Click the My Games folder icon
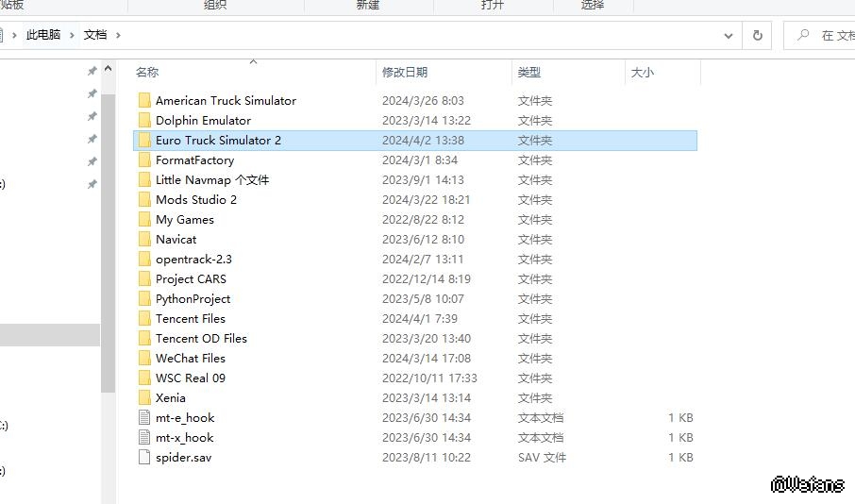855x504 pixels. click(144, 219)
